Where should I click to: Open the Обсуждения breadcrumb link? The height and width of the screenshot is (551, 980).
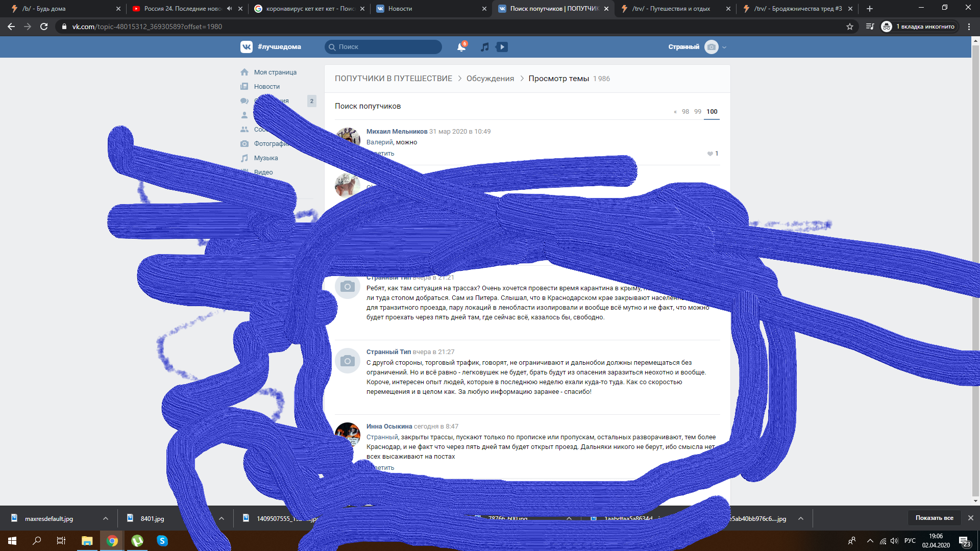point(490,79)
